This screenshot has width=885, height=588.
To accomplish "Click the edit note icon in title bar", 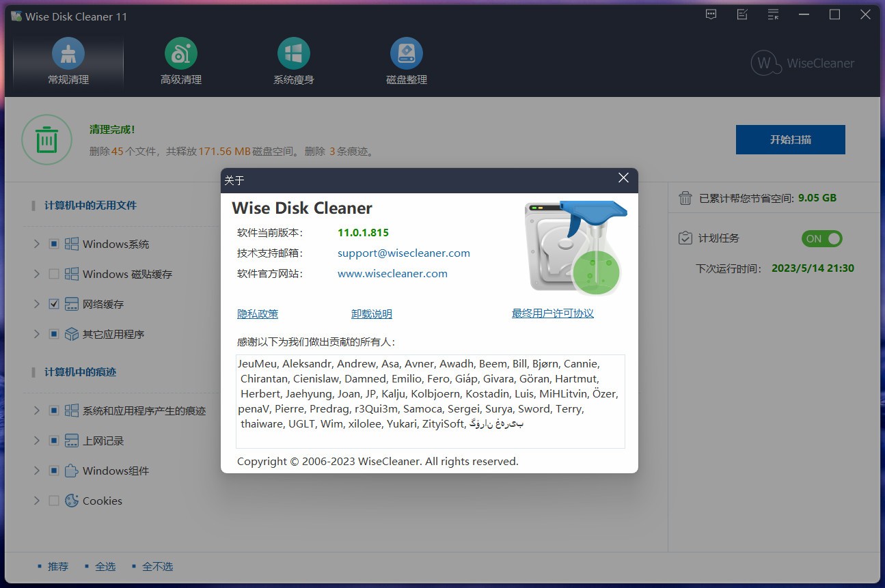I will 742,14.
